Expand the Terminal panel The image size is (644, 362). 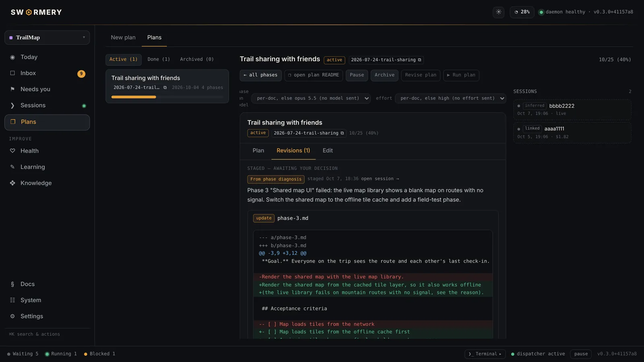click(485, 354)
